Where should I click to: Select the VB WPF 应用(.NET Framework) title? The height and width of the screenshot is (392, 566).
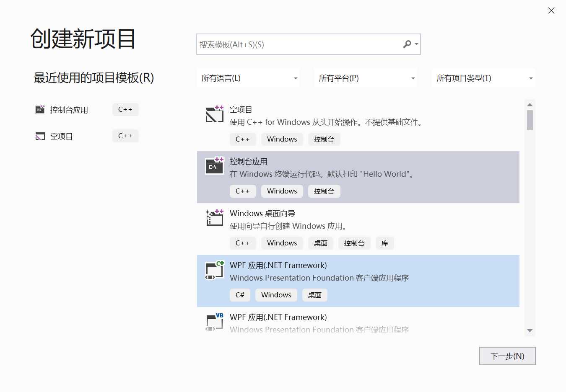[278, 317]
